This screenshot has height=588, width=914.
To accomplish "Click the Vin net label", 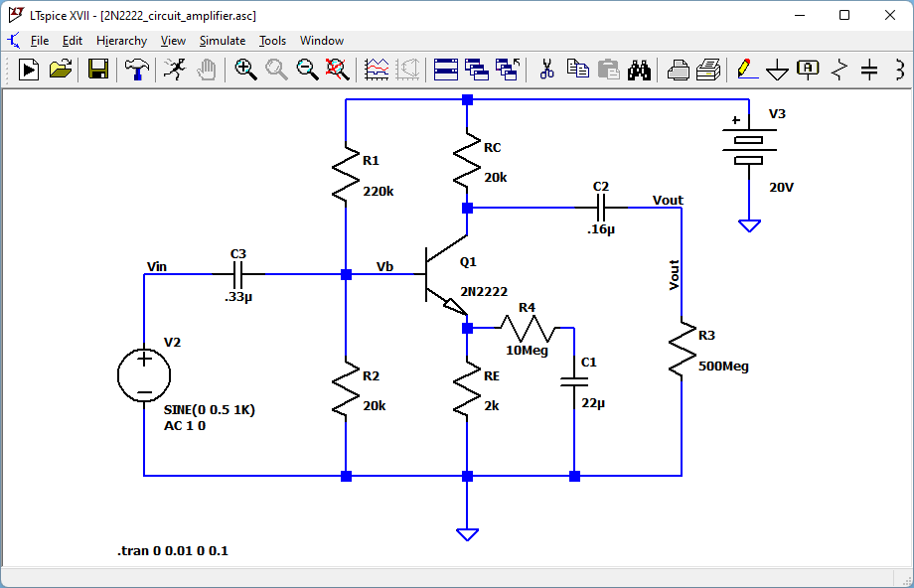I will tap(157, 266).
